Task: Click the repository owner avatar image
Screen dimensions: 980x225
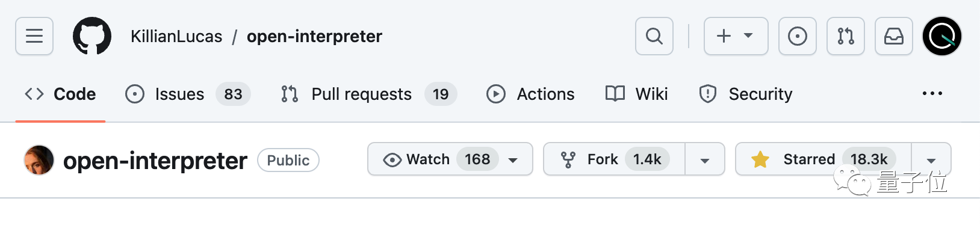Action: coord(39,160)
